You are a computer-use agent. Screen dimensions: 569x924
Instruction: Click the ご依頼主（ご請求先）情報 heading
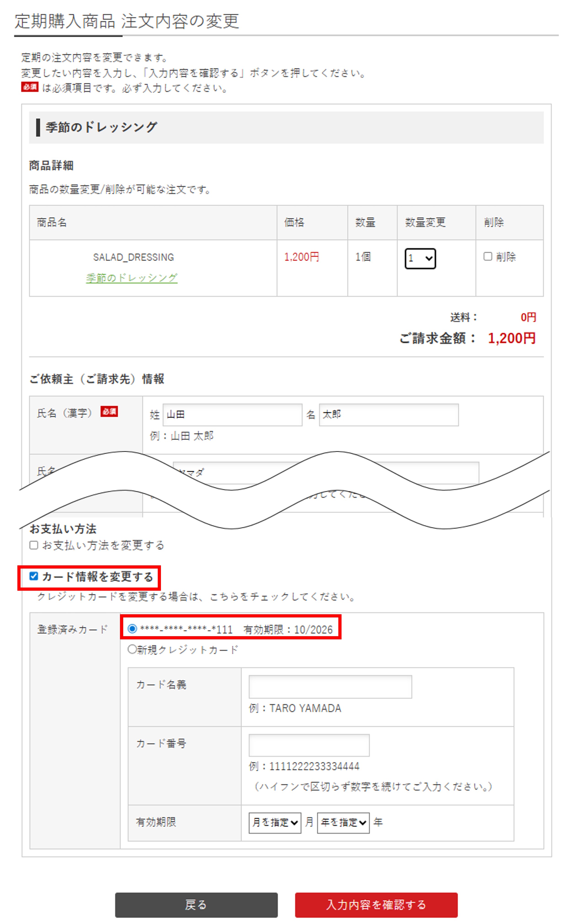(x=97, y=379)
